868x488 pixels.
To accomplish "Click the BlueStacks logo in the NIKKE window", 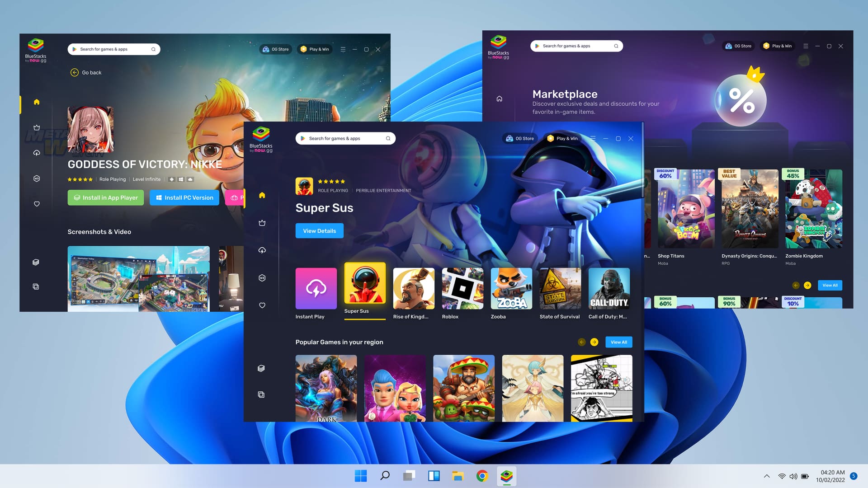I will [x=36, y=50].
